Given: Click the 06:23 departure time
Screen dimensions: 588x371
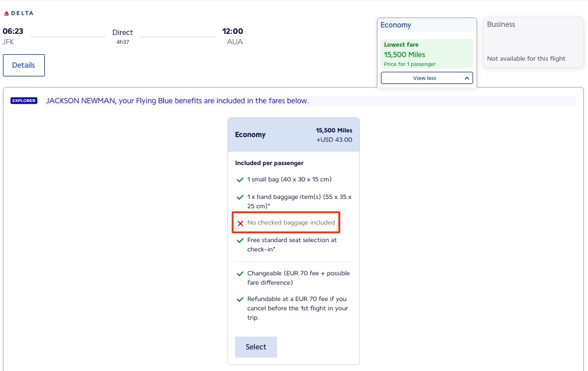Looking at the screenshot, I should [13, 32].
